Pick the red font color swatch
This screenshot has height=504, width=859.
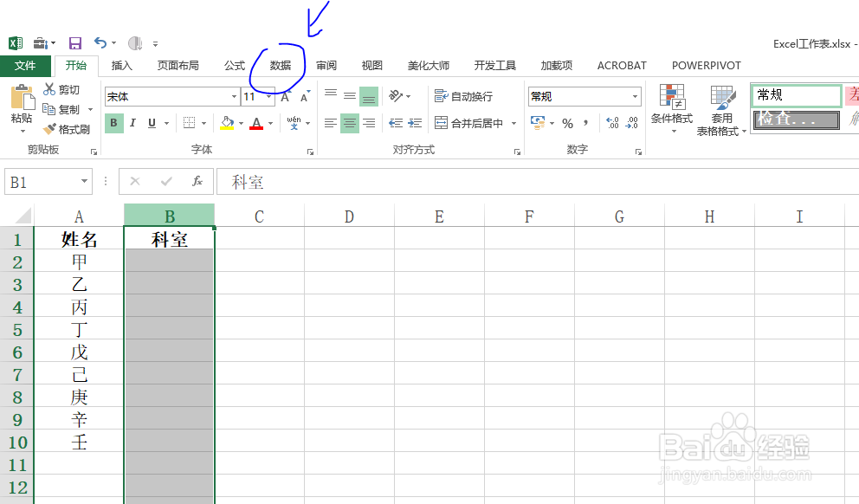tap(257, 127)
